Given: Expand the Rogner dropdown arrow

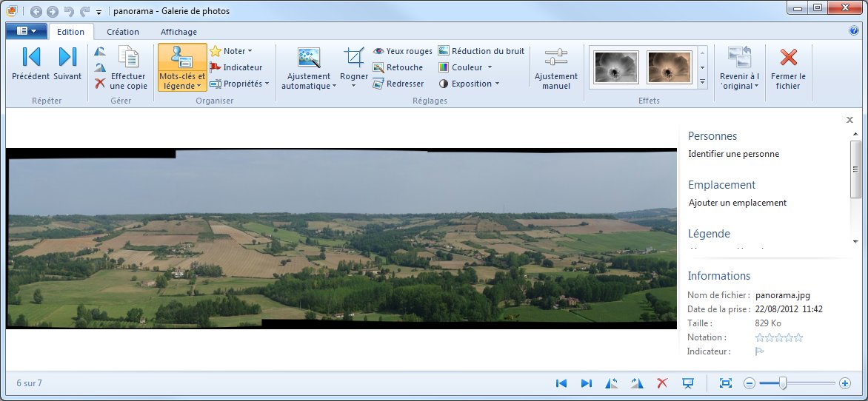Looking at the screenshot, I should (x=354, y=86).
